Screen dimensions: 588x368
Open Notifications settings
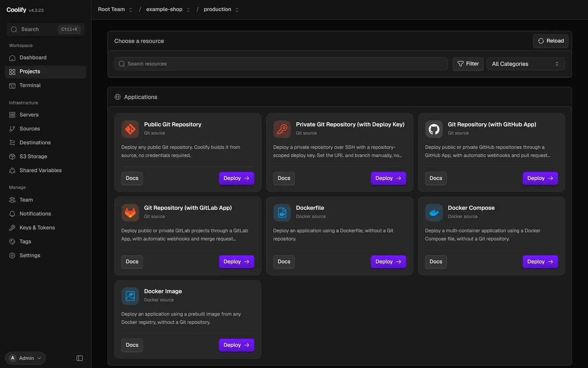pyautogui.click(x=46, y=214)
